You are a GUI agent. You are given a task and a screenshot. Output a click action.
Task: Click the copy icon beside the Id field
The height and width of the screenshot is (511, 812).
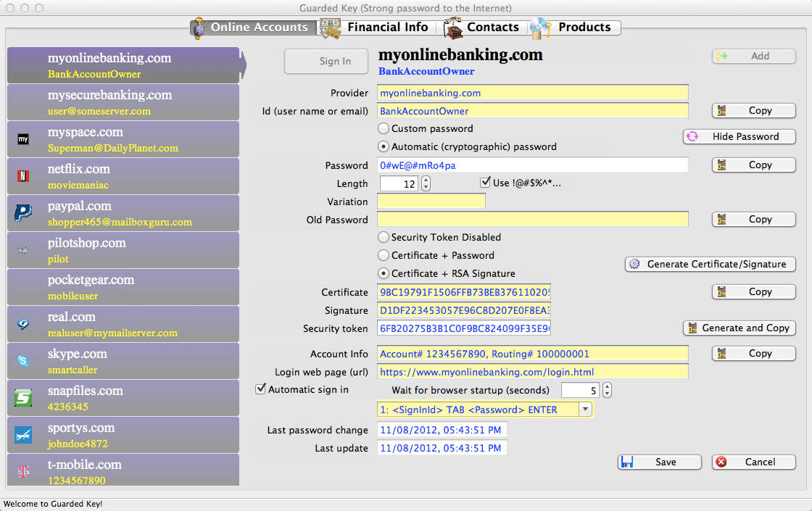721,110
